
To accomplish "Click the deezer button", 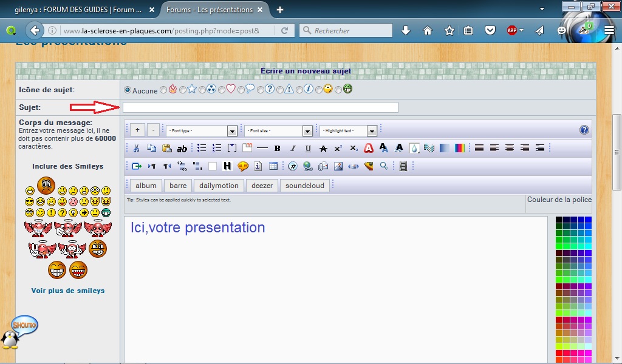I will [262, 186].
